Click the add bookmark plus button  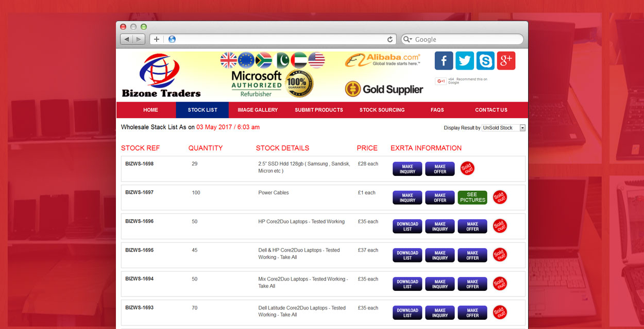157,39
